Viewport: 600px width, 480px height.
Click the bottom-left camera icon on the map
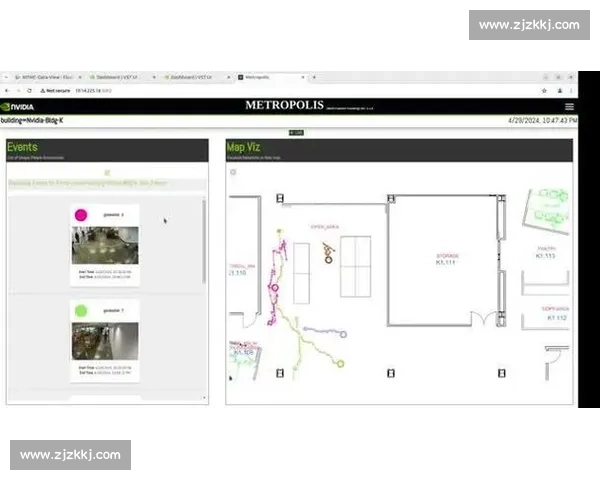point(280,373)
